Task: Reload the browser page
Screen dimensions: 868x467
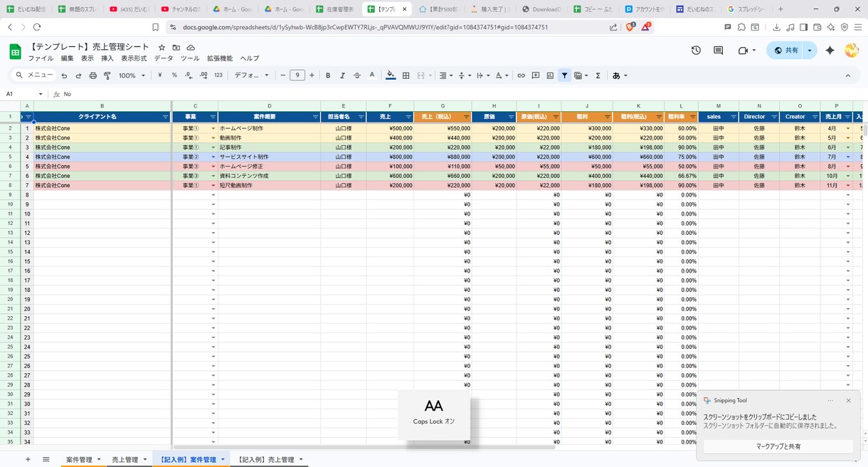Action: tap(38, 27)
